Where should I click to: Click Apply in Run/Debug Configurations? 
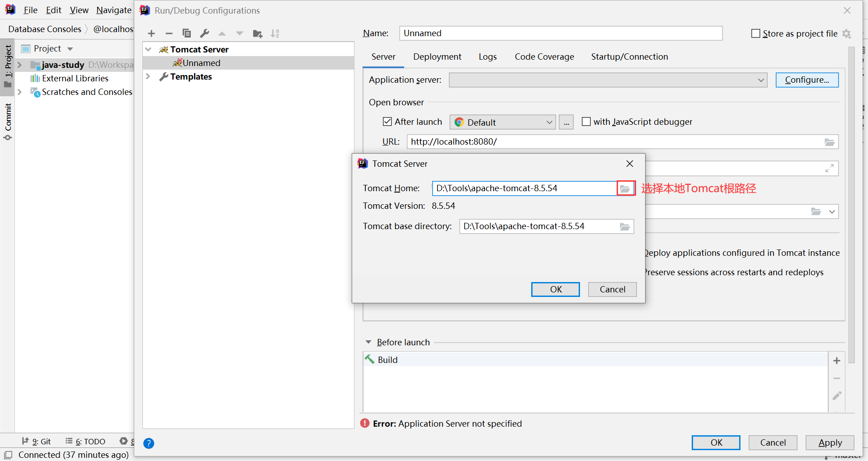pyautogui.click(x=830, y=443)
